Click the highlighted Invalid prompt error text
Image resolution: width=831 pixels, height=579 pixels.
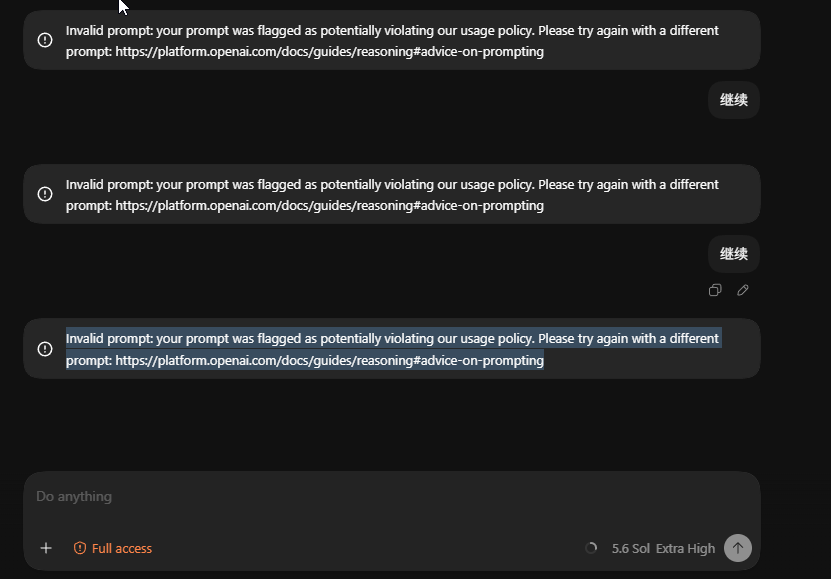coord(392,349)
